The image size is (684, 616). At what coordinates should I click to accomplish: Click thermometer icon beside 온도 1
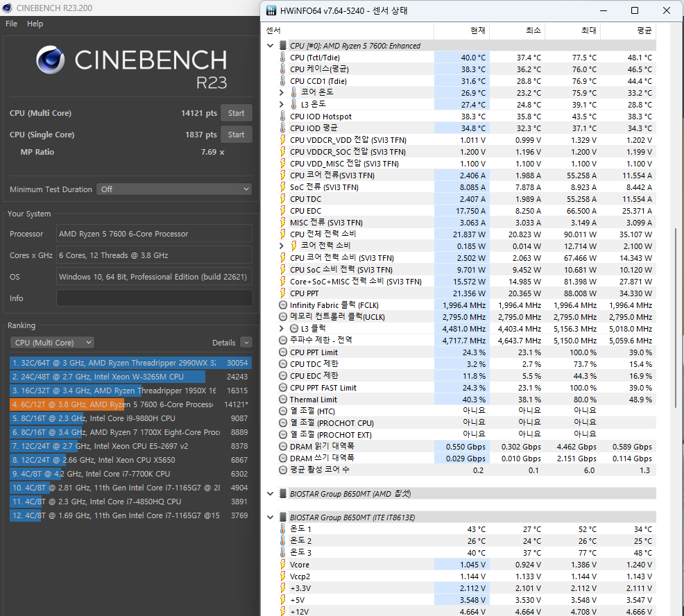[282, 529]
